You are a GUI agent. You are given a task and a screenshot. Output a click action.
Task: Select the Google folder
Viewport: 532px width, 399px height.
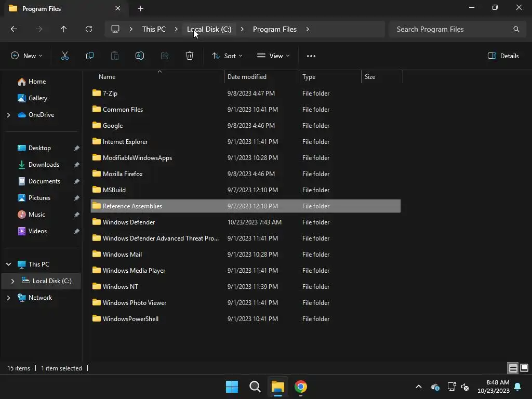[246, 126]
